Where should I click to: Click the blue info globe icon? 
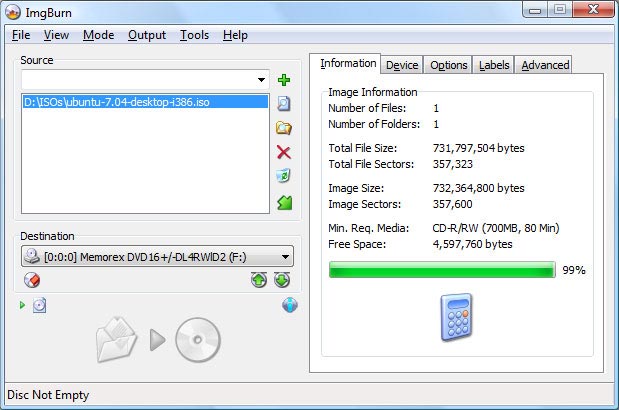pos(290,305)
